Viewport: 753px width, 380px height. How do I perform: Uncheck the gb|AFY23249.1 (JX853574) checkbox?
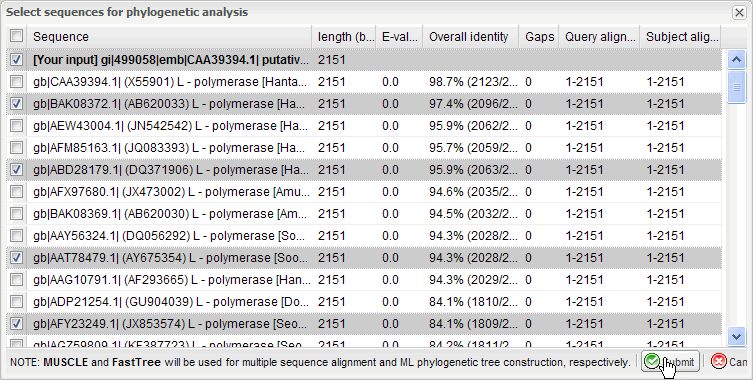click(x=16, y=324)
